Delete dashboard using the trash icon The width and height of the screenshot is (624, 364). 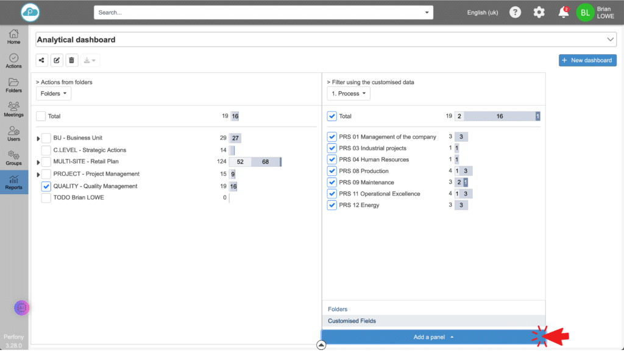[x=72, y=60]
